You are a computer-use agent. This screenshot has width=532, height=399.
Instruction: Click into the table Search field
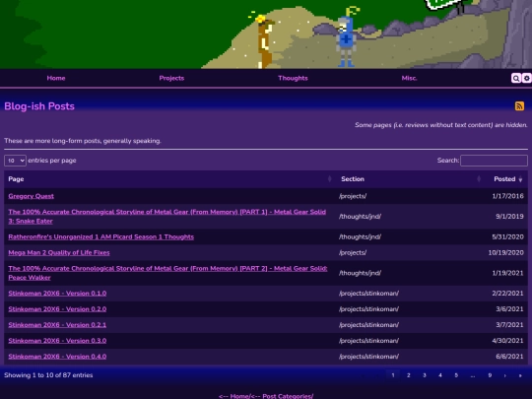click(x=494, y=161)
